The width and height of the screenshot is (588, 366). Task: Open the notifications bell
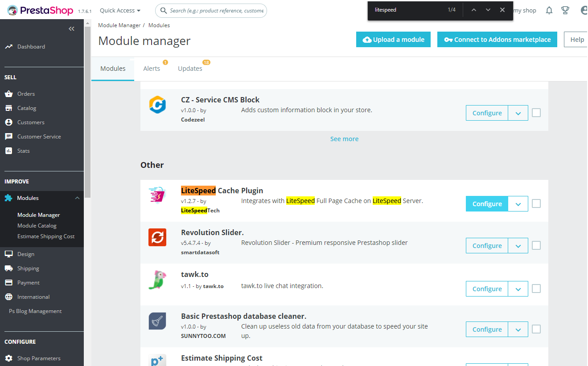[x=549, y=10]
